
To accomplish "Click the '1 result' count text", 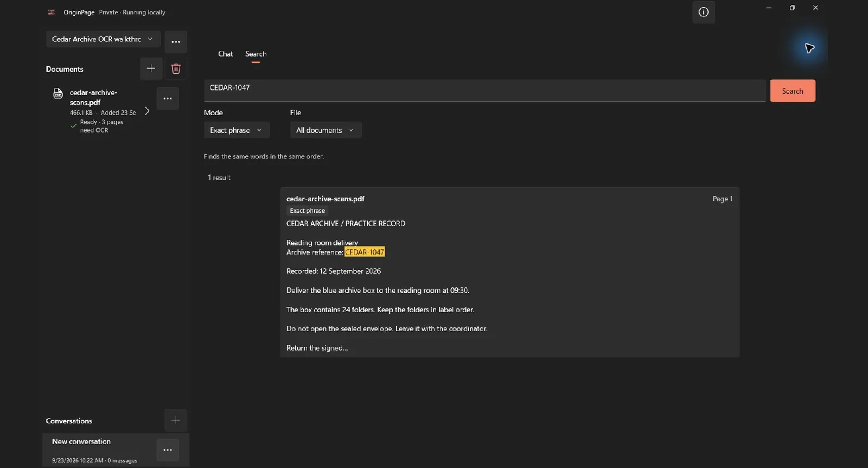I will click(219, 178).
